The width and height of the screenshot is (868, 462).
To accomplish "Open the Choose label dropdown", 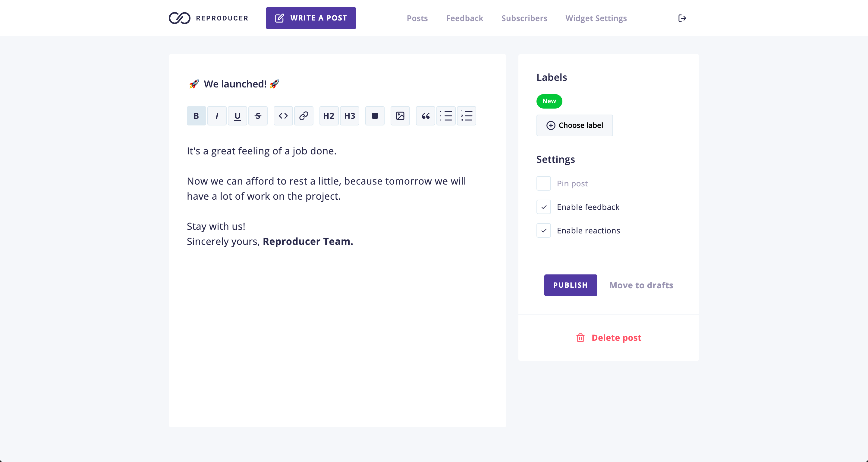I will click(574, 125).
